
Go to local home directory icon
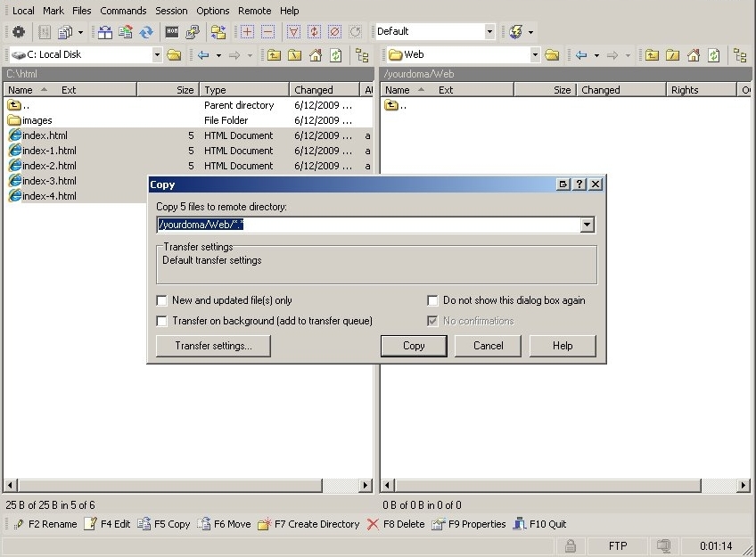click(316, 55)
